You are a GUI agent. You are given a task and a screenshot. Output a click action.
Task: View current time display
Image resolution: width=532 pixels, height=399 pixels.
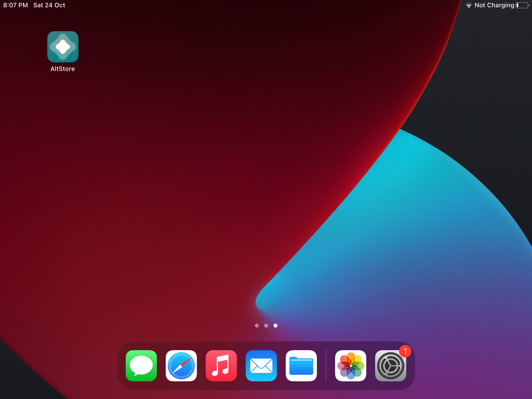coord(15,5)
